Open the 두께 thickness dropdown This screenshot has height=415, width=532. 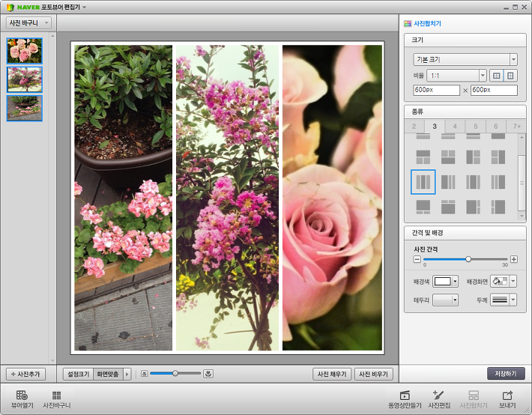coord(513,300)
